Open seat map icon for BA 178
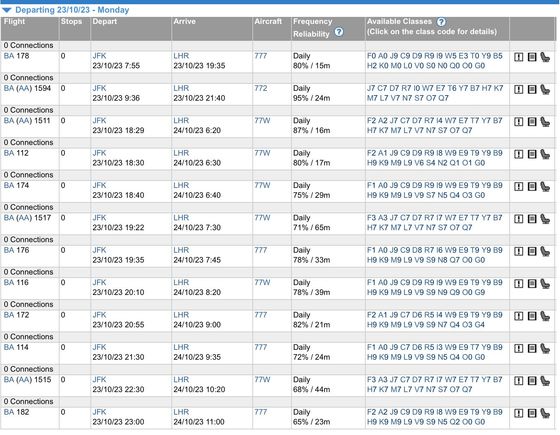560x435 pixels. [x=545, y=57]
